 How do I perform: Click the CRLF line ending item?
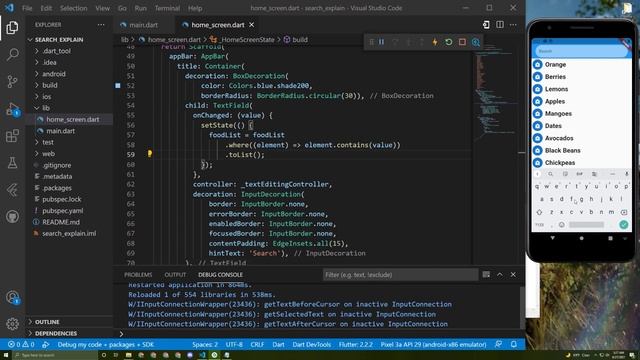[257, 344]
